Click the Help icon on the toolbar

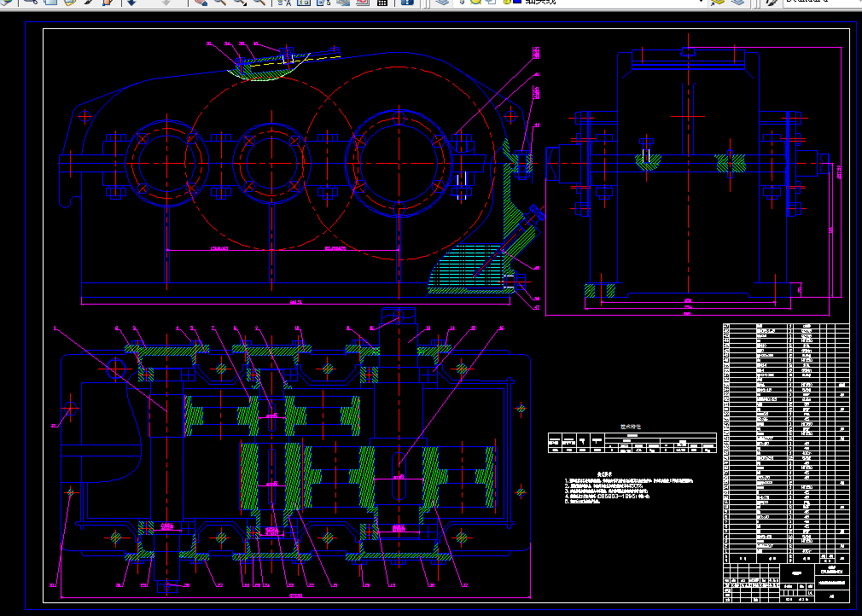(407, 2)
